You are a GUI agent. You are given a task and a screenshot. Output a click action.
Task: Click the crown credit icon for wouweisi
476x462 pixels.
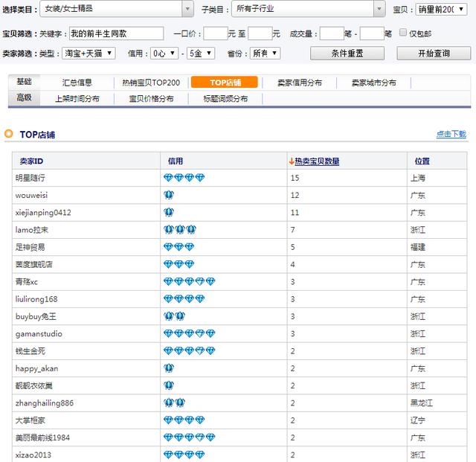[169, 195]
